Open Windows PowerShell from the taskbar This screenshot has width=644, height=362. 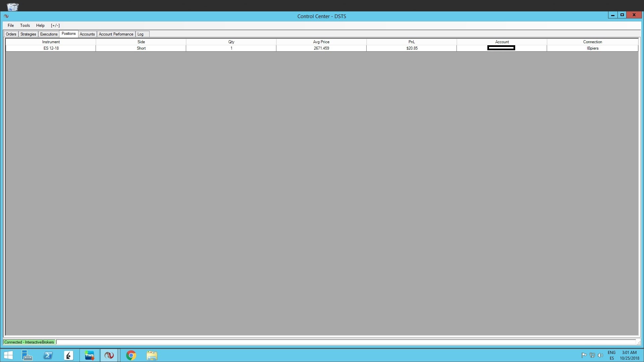click(48, 355)
